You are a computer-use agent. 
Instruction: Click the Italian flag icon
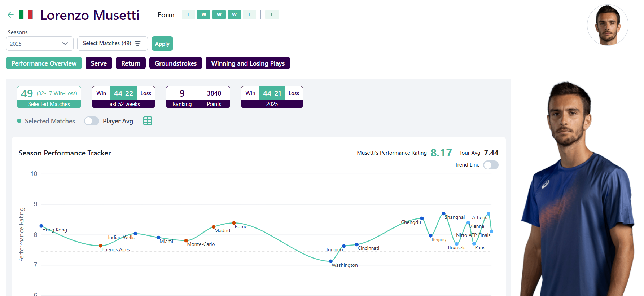coord(26,15)
